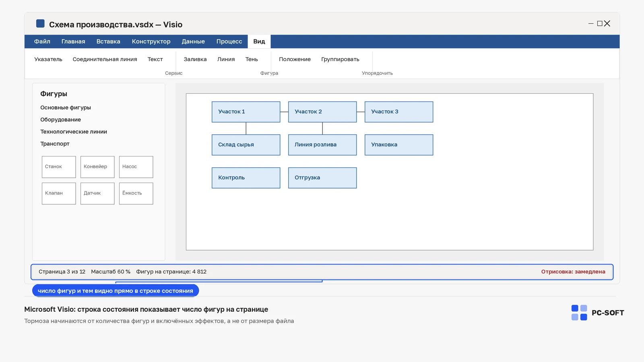Screen dimensions: 644x362
Task: Select the Вид ribbon tab
Action: [259, 41]
